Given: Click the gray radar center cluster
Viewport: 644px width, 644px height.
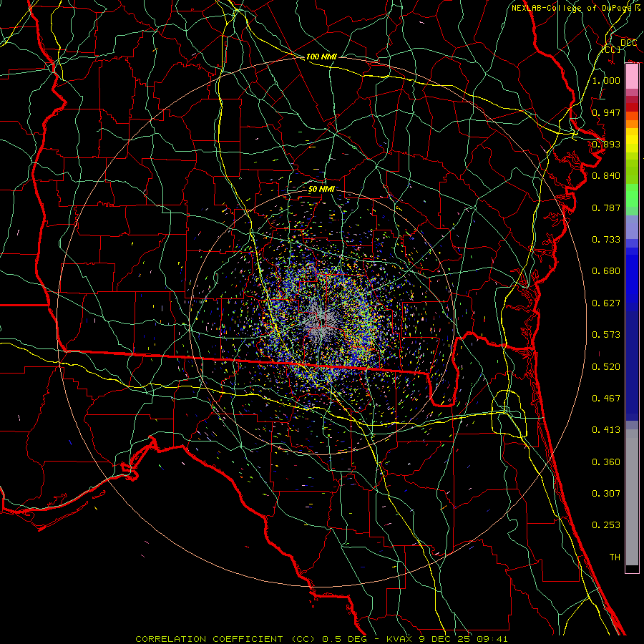Looking at the screenshot, I should 321,323.
